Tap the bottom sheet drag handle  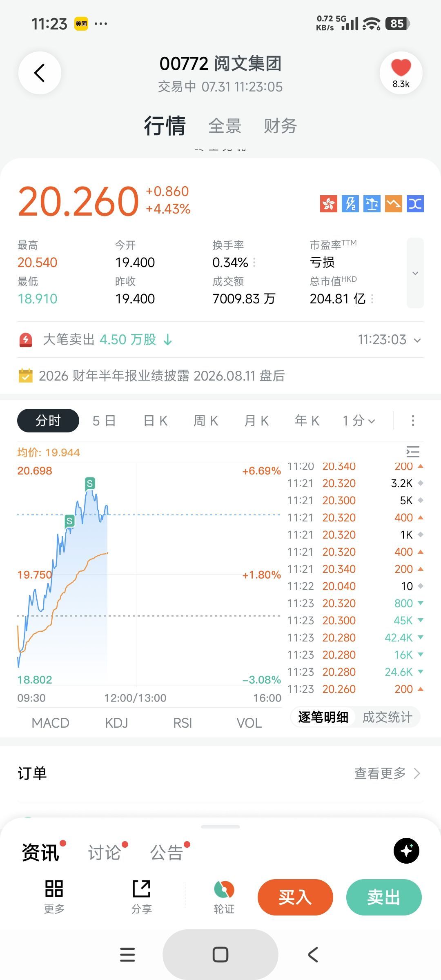220,827
